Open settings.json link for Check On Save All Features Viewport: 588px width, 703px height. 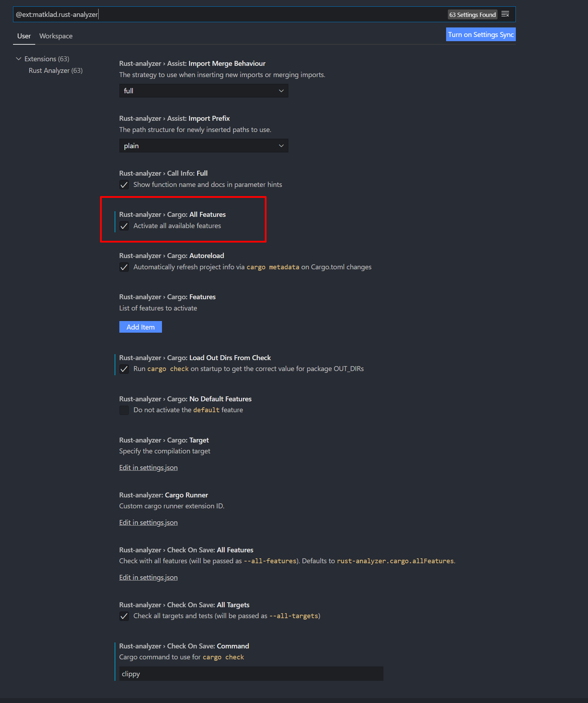coord(148,577)
